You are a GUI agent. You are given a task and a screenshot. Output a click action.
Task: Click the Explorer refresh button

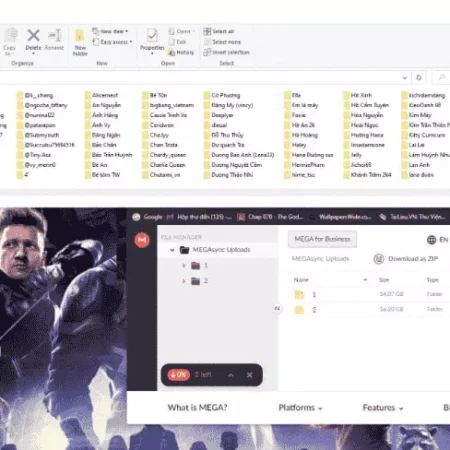(419, 77)
